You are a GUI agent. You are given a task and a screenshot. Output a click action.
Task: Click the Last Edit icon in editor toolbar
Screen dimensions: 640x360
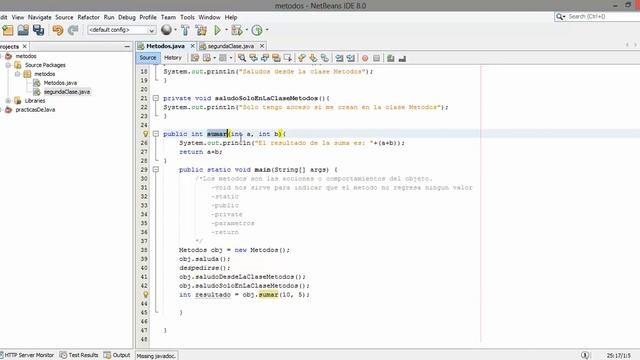pyautogui.click(x=195, y=58)
